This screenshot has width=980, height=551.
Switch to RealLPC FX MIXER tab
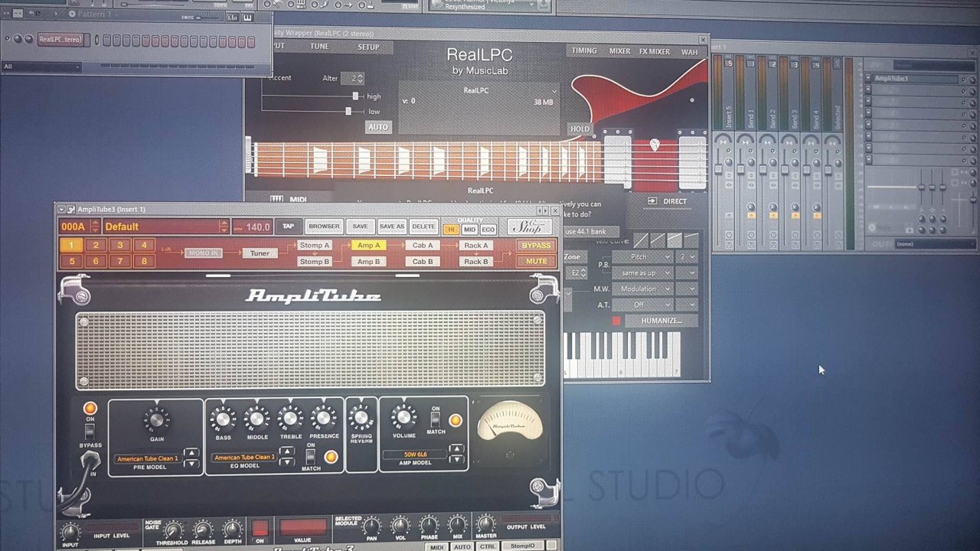[654, 51]
